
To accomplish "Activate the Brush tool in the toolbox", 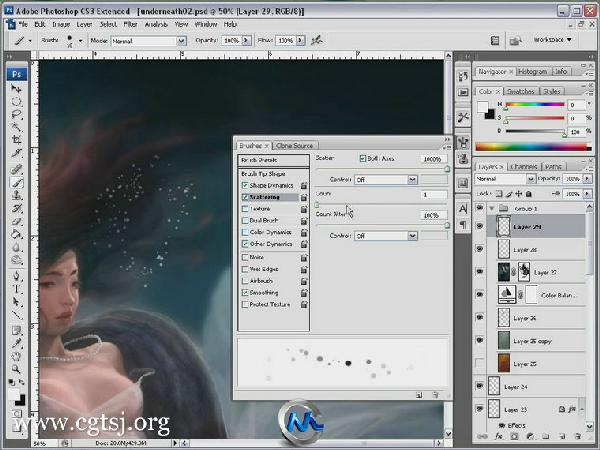I will pyautogui.click(x=17, y=182).
